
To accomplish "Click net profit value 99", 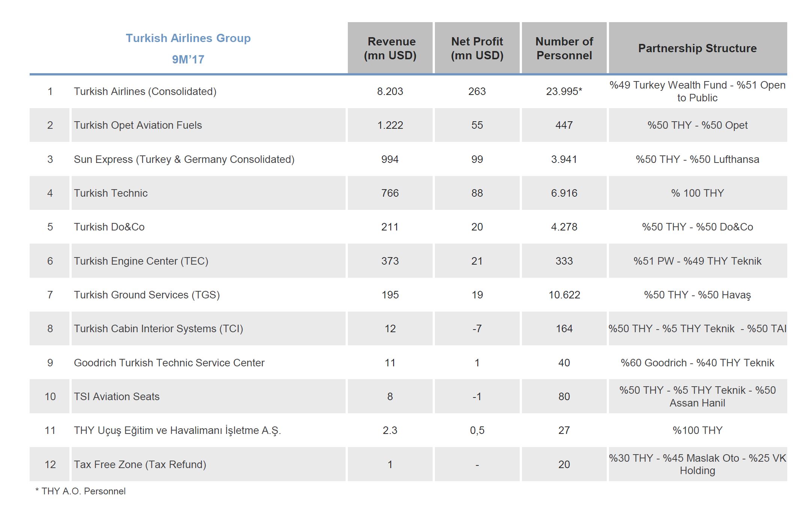I will [x=477, y=160].
